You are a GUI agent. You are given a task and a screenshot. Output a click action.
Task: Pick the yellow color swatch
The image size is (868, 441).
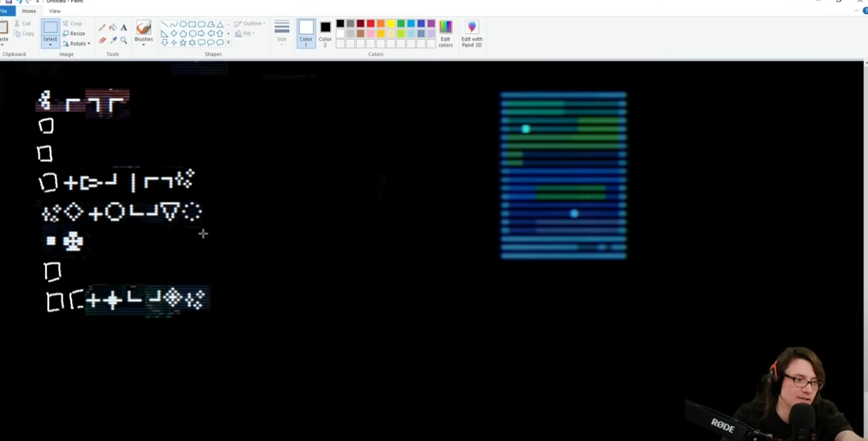(x=391, y=24)
